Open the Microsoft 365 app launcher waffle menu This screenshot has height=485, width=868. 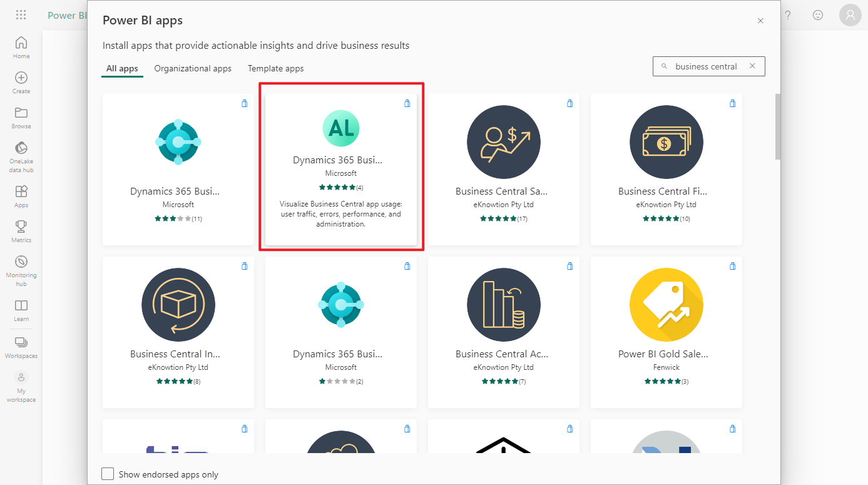[x=21, y=14]
